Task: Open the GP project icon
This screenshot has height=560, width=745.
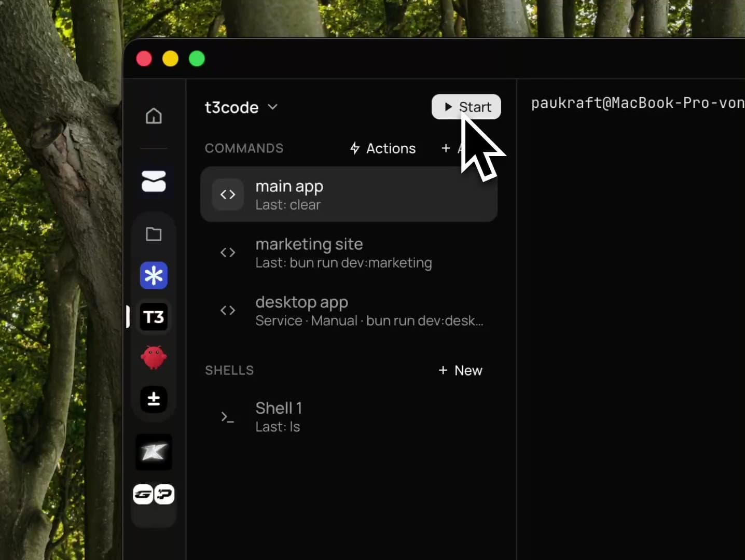Action: 154,494
